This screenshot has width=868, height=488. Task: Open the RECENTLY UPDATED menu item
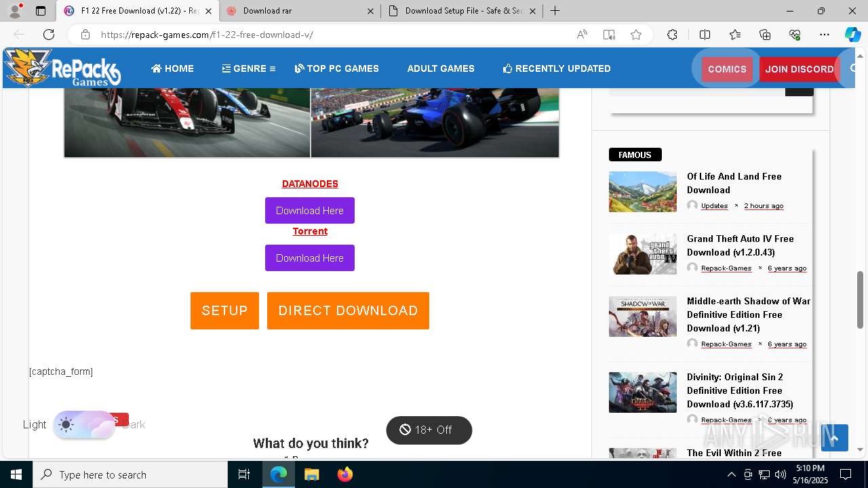(x=557, y=68)
